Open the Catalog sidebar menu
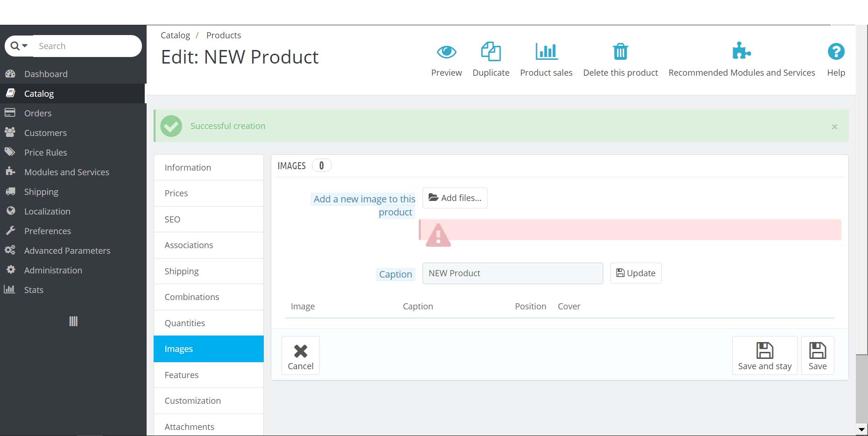868x436 pixels. pyautogui.click(x=73, y=93)
